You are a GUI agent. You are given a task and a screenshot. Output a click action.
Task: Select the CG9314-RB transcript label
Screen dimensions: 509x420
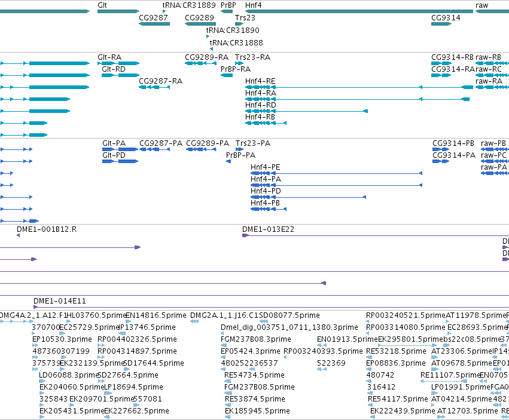click(453, 57)
